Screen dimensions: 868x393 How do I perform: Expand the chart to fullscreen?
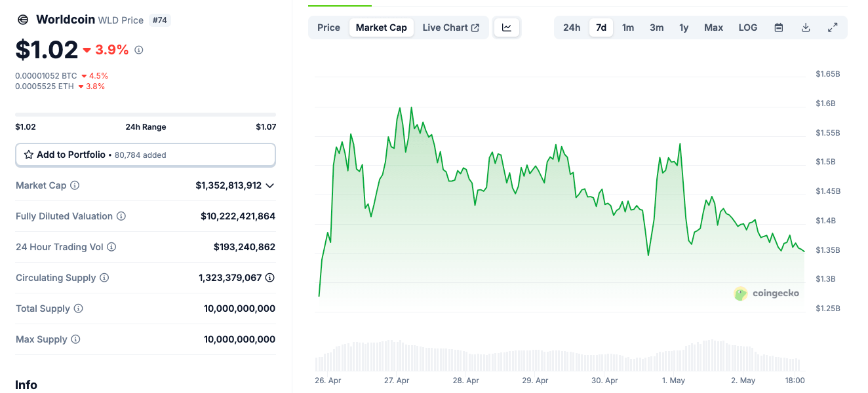coord(833,28)
